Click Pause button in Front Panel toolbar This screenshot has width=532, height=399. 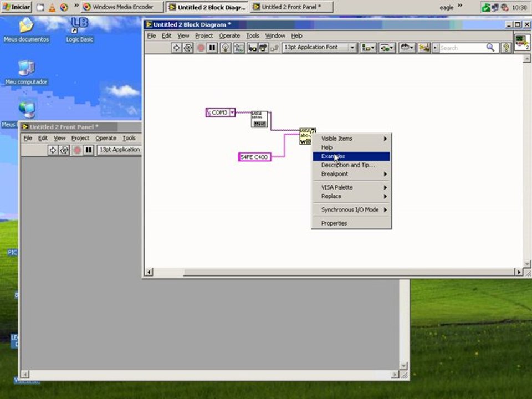[x=89, y=150]
